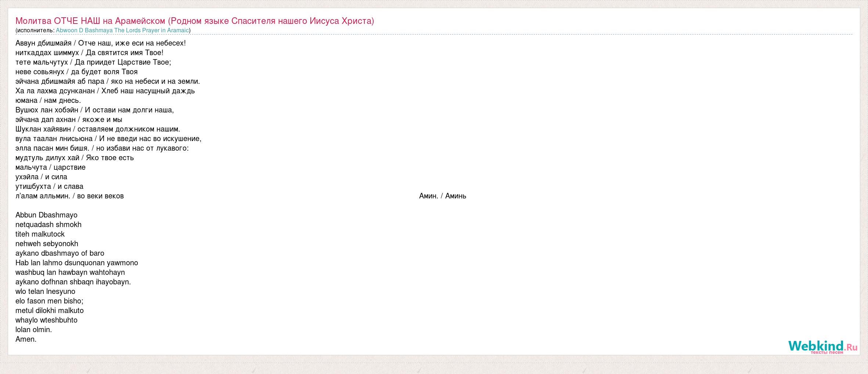Click the 'тексты песен' tagline under the logo
The image size is (868, 374).
click(826, 352)
